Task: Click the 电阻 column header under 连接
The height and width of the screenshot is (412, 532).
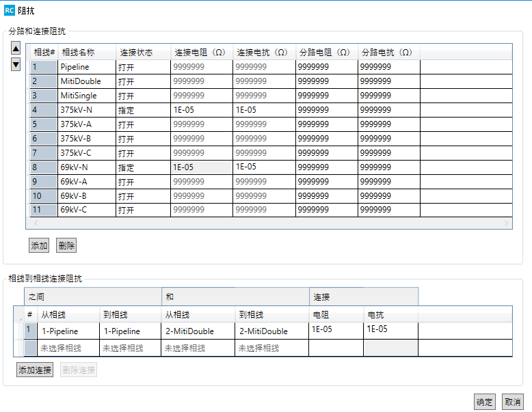Action: click(336, 315)
